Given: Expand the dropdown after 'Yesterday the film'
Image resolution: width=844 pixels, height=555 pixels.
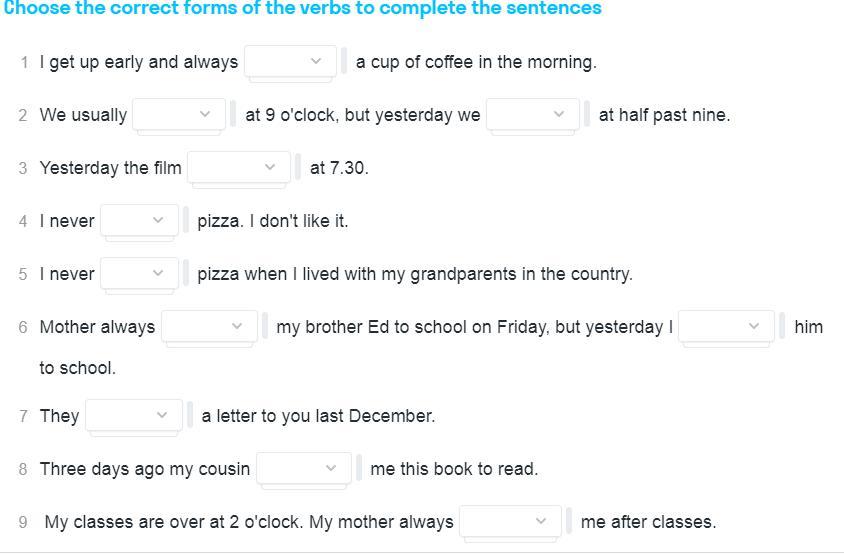Looking at the screenshot, I should coord(239,167).
